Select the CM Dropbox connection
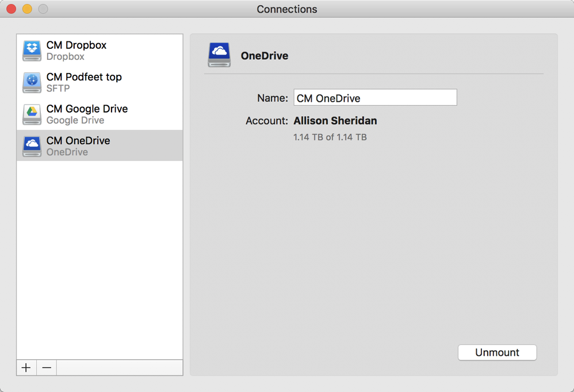This screenshot has width=574, height=392. (x=100, y=51)
